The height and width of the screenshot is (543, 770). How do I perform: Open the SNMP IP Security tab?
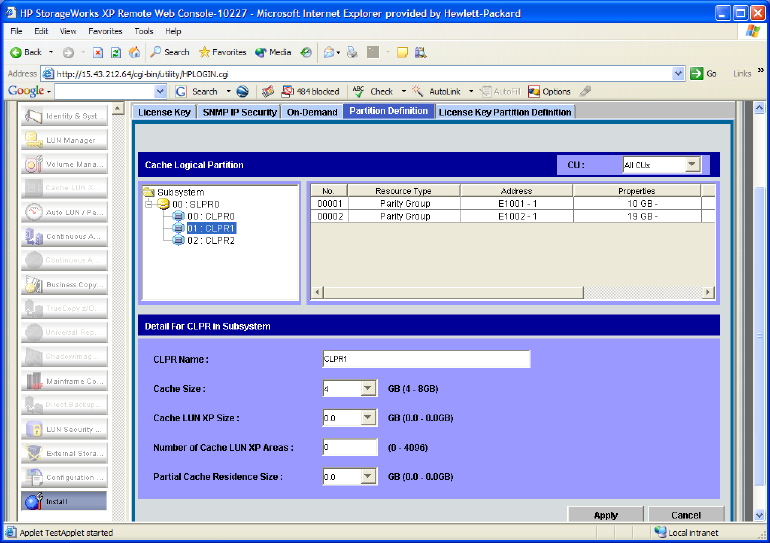(x=239, y=112)
